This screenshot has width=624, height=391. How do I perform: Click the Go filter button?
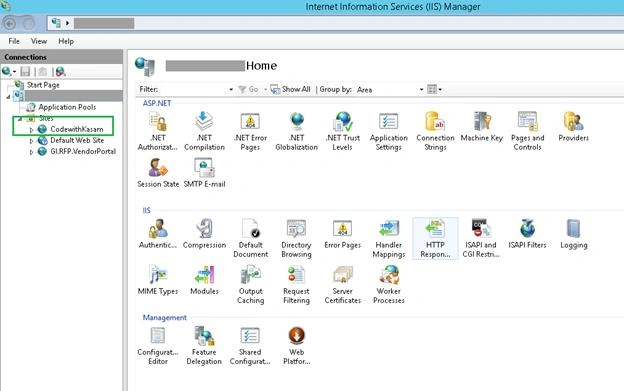248,89
